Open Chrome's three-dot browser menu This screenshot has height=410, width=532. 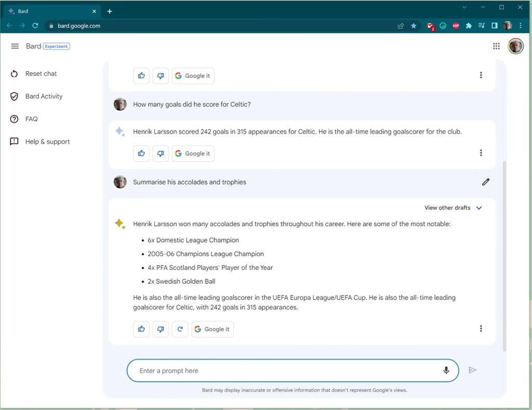coord(521,25)
